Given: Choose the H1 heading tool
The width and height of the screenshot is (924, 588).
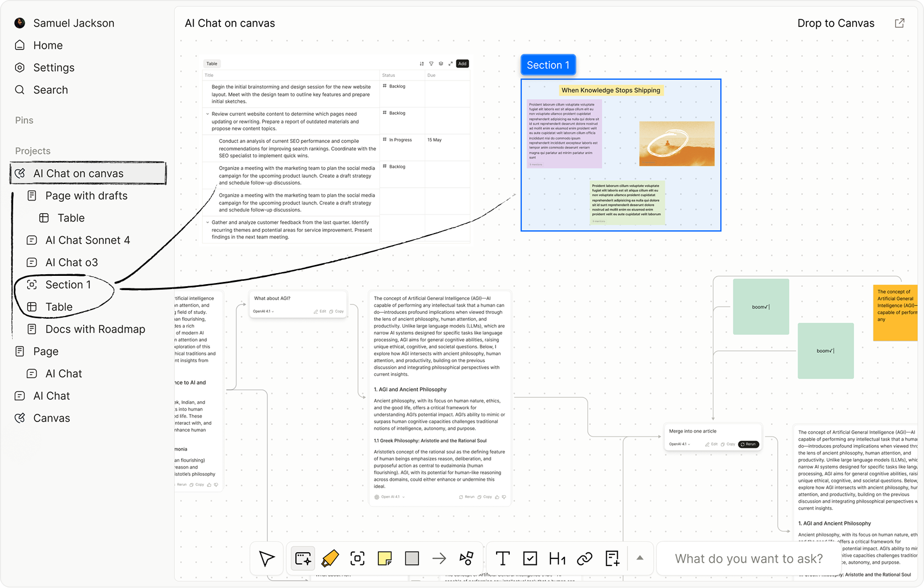Looking at the screenshot, I should click(557, 558).
